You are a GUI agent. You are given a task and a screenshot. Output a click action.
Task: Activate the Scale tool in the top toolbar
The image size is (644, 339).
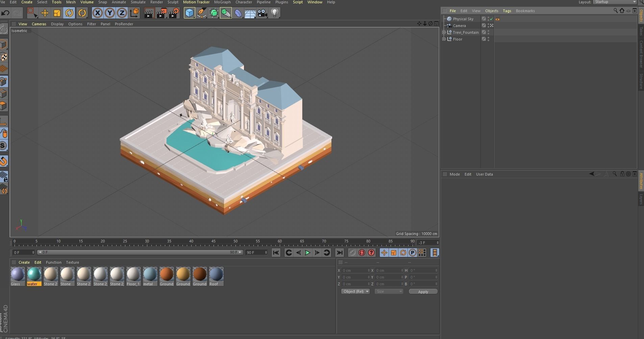(57, 13)
